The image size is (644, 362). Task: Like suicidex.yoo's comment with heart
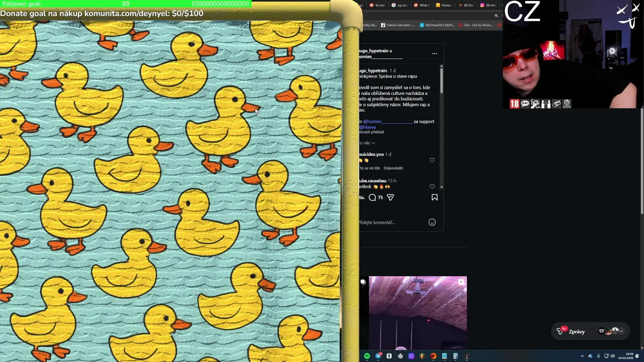(432, 160)
